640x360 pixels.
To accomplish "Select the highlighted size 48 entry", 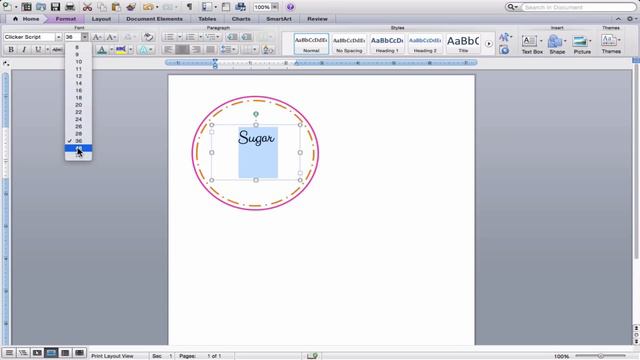I will (x=78, y=148).
